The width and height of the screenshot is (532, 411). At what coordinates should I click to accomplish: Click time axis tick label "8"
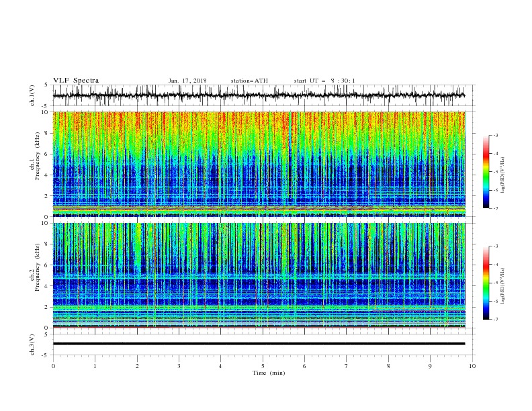(388, 366)
